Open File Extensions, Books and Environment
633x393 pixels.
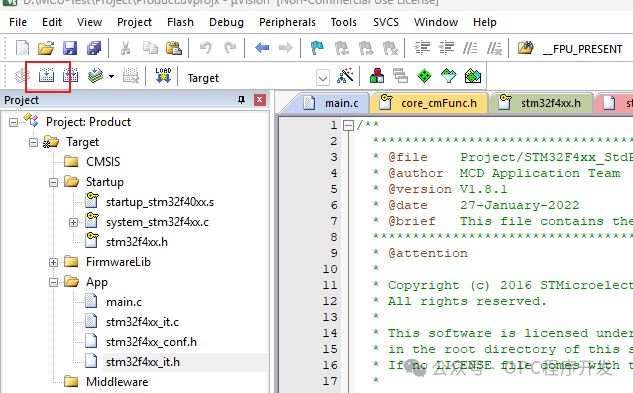(377, 76)
